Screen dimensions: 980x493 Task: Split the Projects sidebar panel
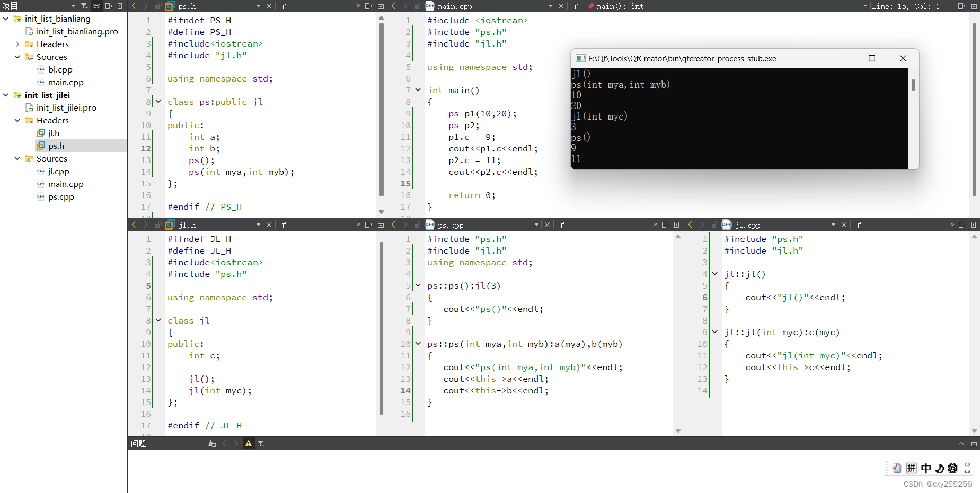tap(109, 6)
